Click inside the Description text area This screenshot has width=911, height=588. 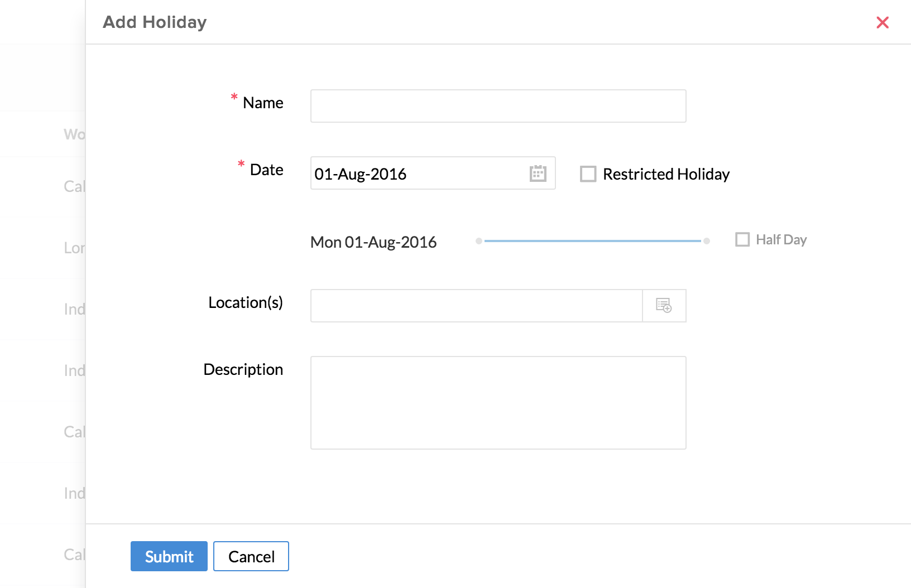[x=498, y=402]
